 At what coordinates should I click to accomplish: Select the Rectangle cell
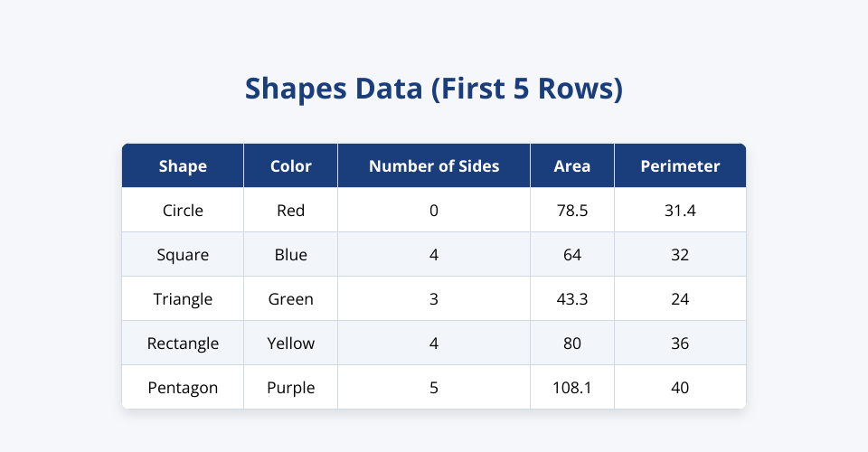tap(183, 344)
